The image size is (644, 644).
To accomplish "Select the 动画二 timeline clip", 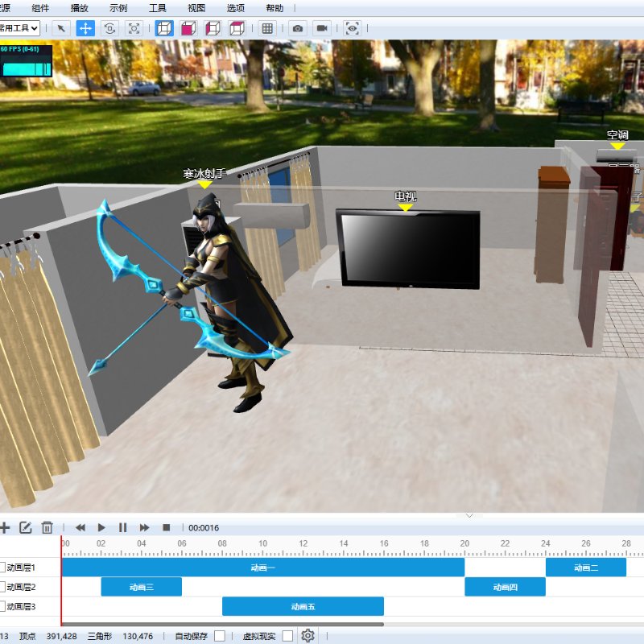I will coord(586,568).
